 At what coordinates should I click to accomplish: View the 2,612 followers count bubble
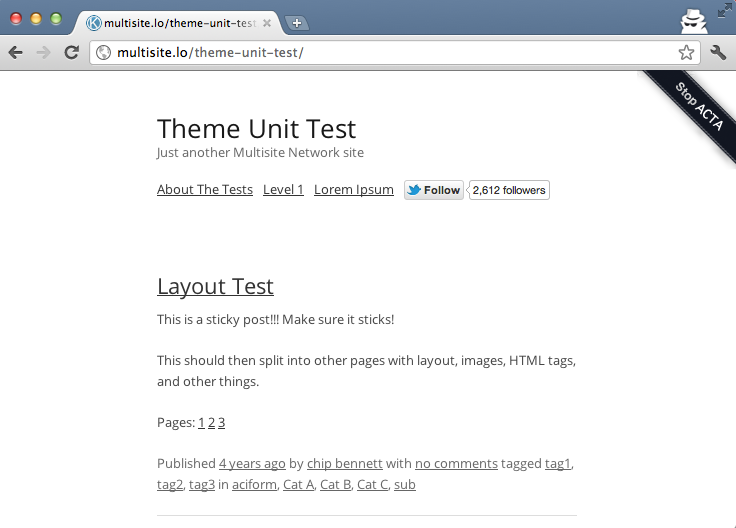(x=509, y=190)
